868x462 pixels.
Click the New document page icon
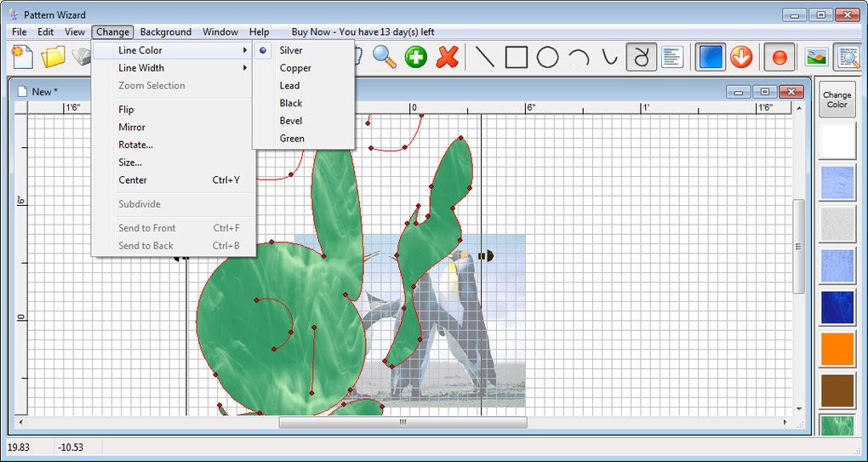click(22, 92)
